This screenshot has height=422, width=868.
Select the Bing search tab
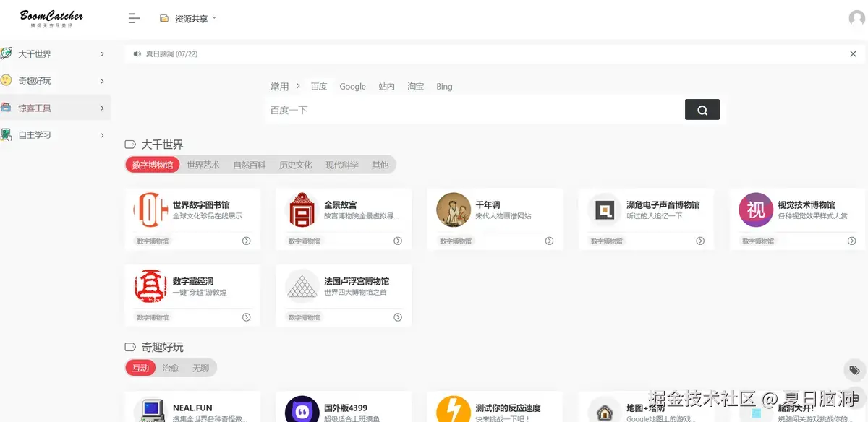(444, 86)
